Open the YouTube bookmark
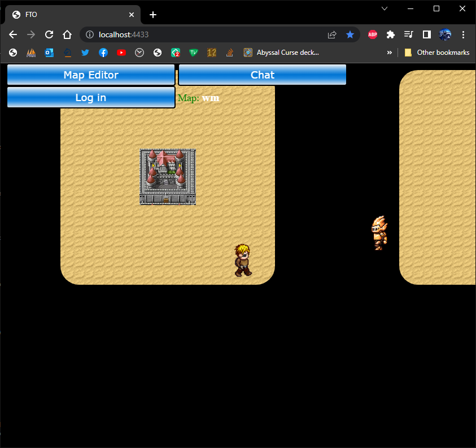 click(x=121, y=53)
